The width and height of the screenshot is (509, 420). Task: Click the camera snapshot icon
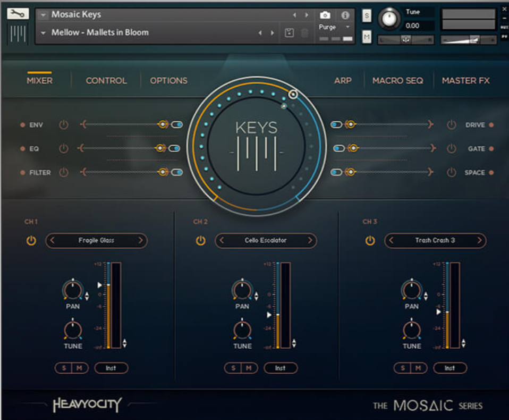(x=325, y=15)
